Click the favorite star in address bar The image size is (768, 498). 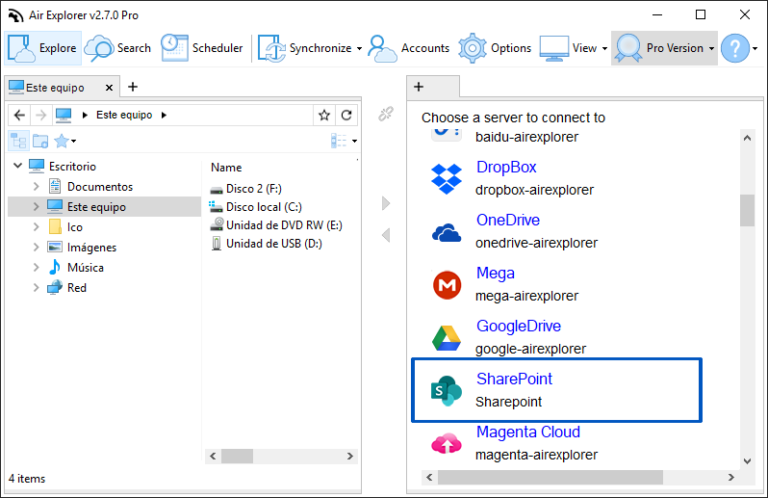point(324,115)
